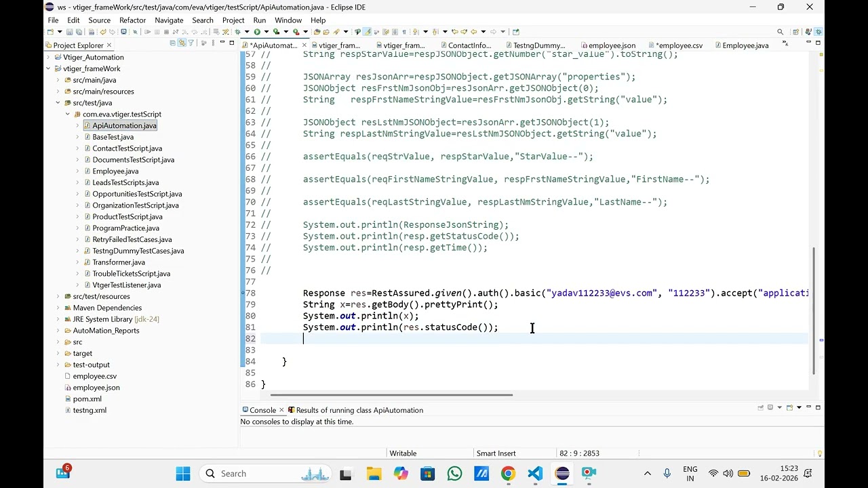Click the Pin Editor icon in toolbar
868x488 pixels.
click(x=515, y=32)
